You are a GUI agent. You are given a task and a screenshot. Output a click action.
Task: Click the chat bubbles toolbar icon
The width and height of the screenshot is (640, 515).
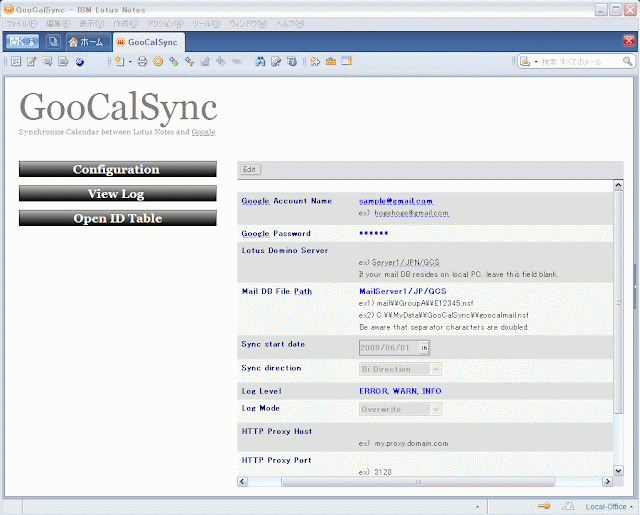[47, 62]
